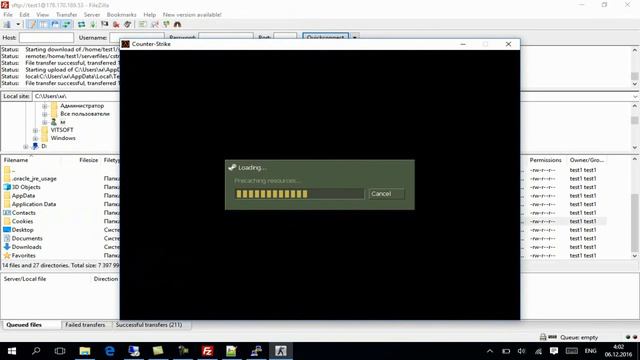Expand the м user folder node
This screenshot has height=360, width=640.
point(44,122)
